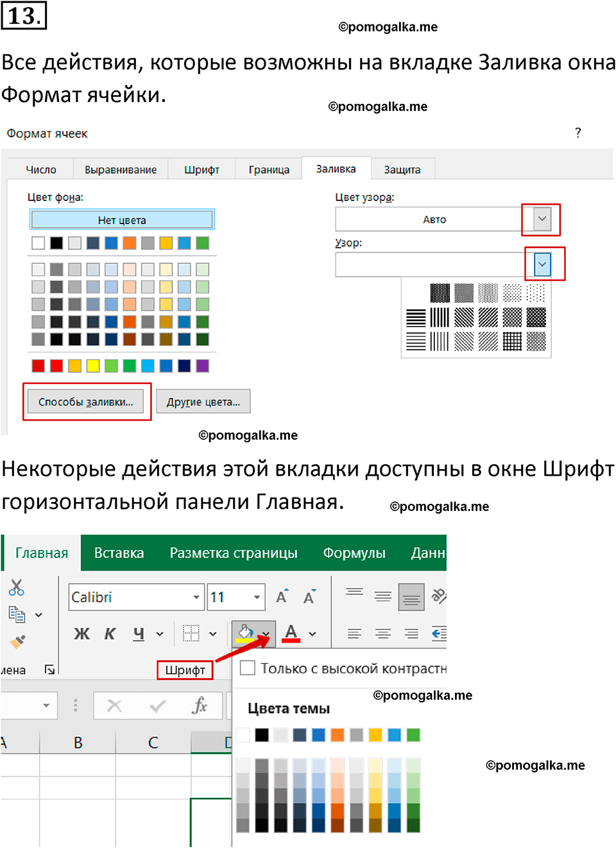Switch to the Защита tab

tap(402, 169)
